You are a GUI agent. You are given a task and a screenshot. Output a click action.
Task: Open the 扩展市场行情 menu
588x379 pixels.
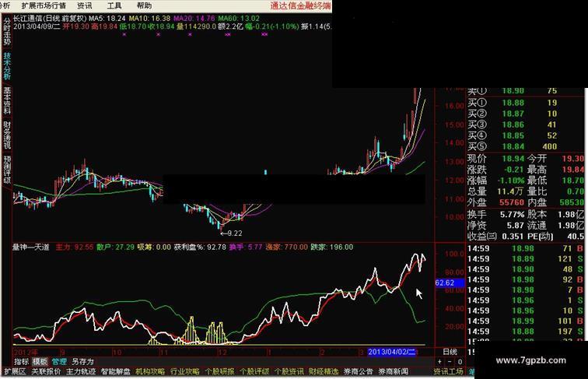click(x=44, y=5)
